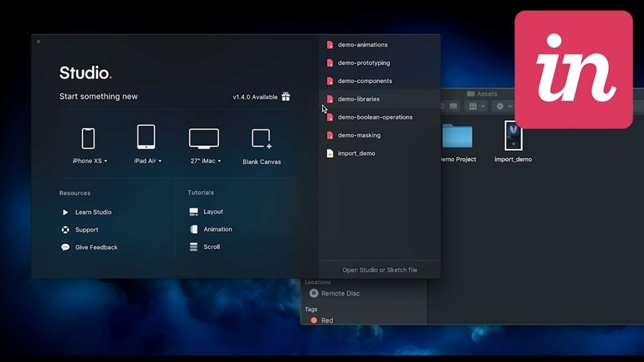Open the Animation tutorial
Screen dimensions: 644x362
[218, 229]
